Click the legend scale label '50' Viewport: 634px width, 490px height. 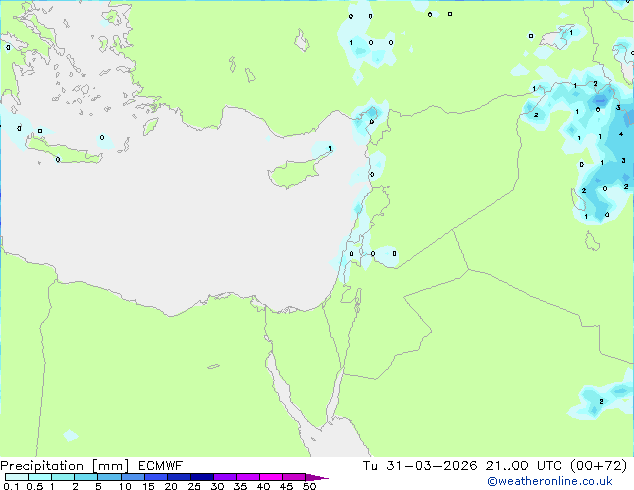tap(310, 486)
